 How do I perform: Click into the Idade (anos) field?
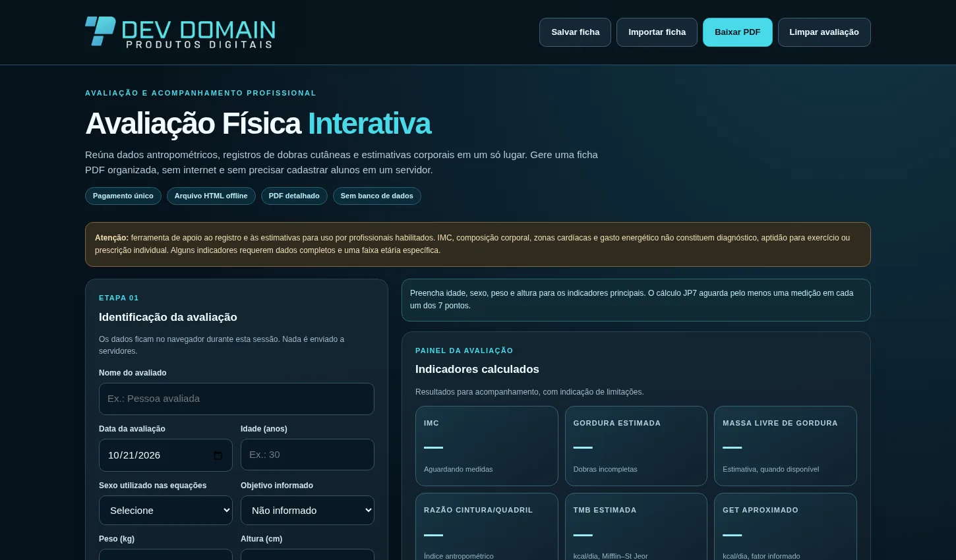coord(307,455)
